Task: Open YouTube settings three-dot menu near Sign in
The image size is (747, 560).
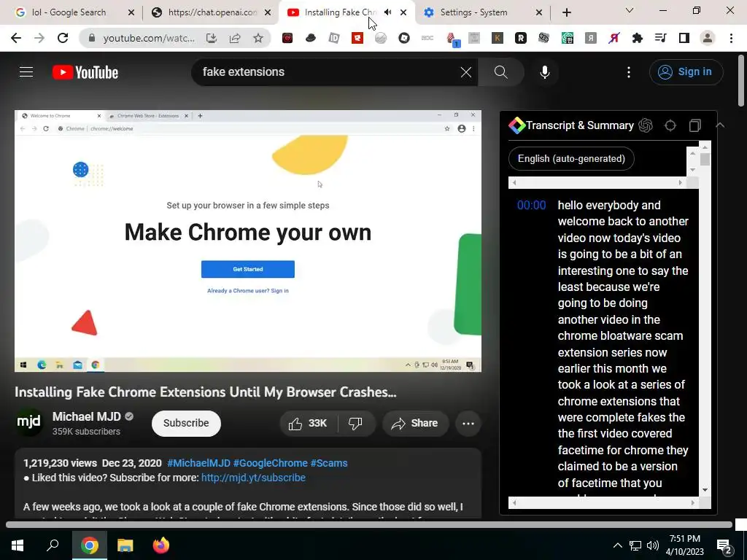Action: point(629,72)
